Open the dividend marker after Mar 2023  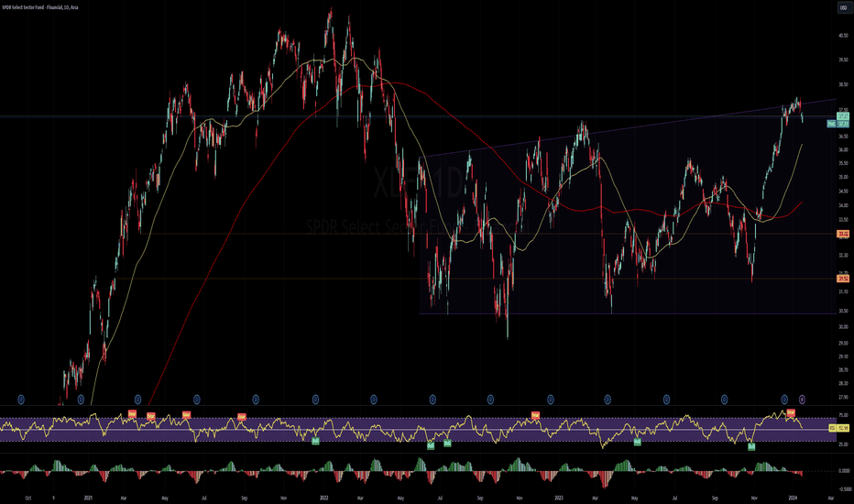click(x=608, y=400)
